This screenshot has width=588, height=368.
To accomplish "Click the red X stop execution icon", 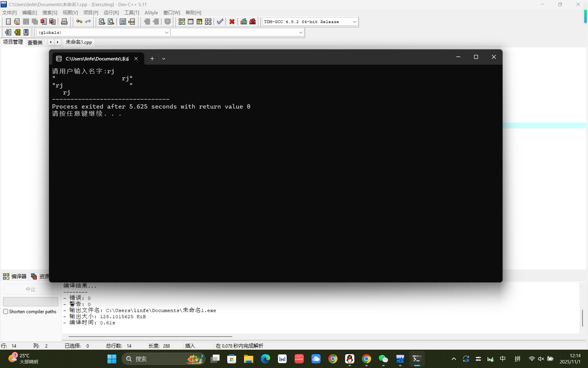I will 232,21.
